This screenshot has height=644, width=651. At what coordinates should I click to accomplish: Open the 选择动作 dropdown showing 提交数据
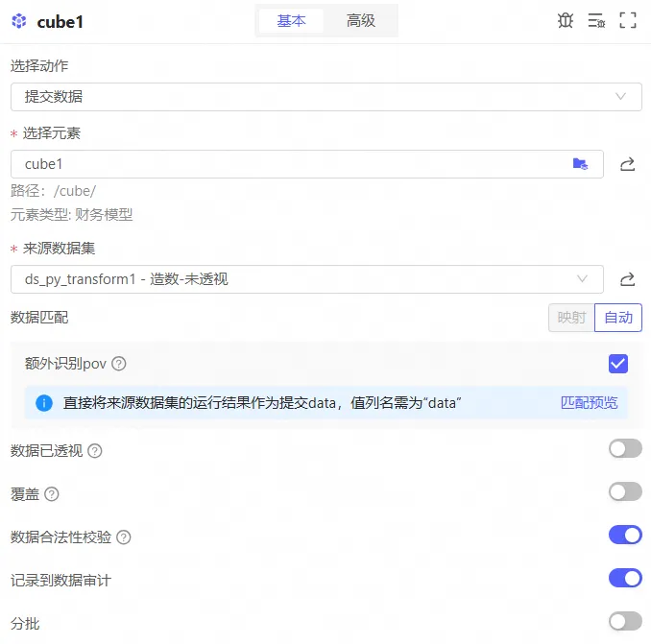tap(325, 97)
